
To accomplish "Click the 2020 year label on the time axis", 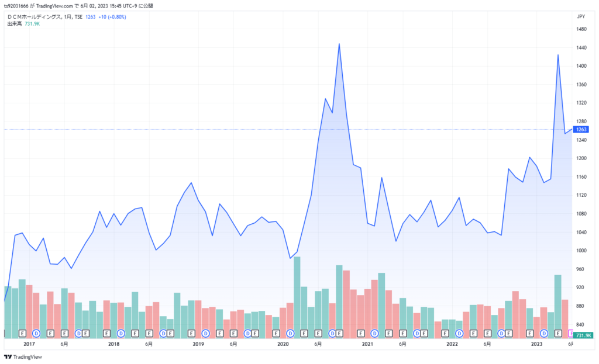I will coord(283,344).
